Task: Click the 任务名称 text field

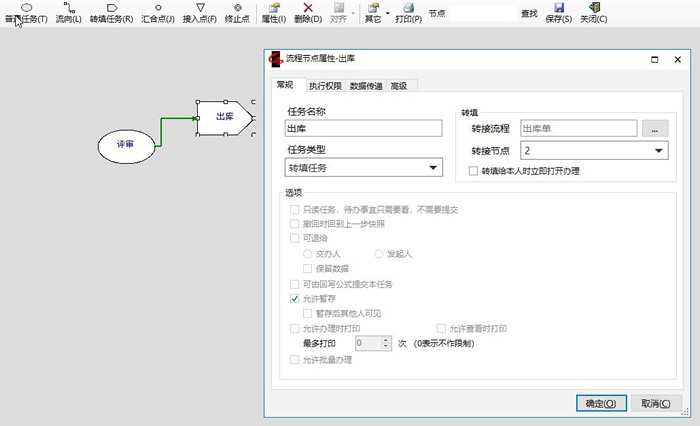Action: coord(363,128)
